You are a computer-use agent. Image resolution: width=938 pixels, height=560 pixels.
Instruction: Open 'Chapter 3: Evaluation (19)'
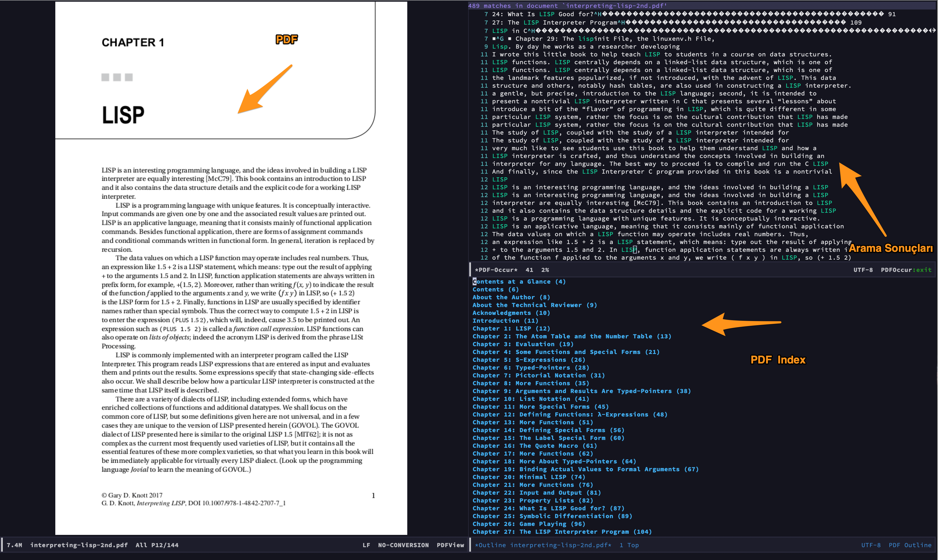tap(523, 344)
